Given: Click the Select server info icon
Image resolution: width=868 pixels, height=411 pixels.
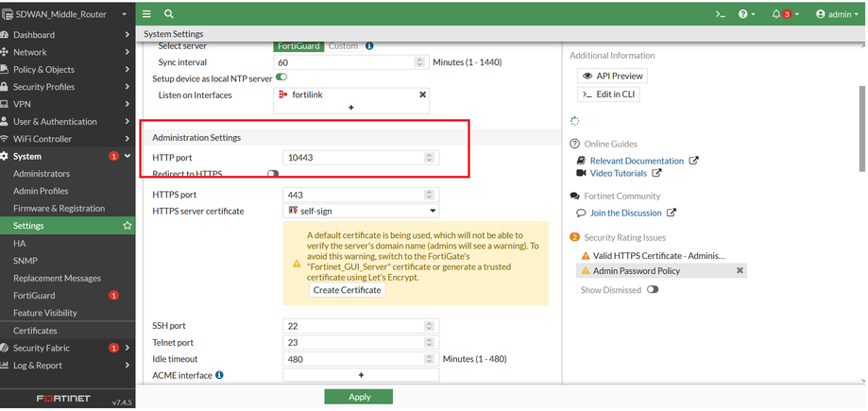Looking at the screenshot, I should [369, 46].
